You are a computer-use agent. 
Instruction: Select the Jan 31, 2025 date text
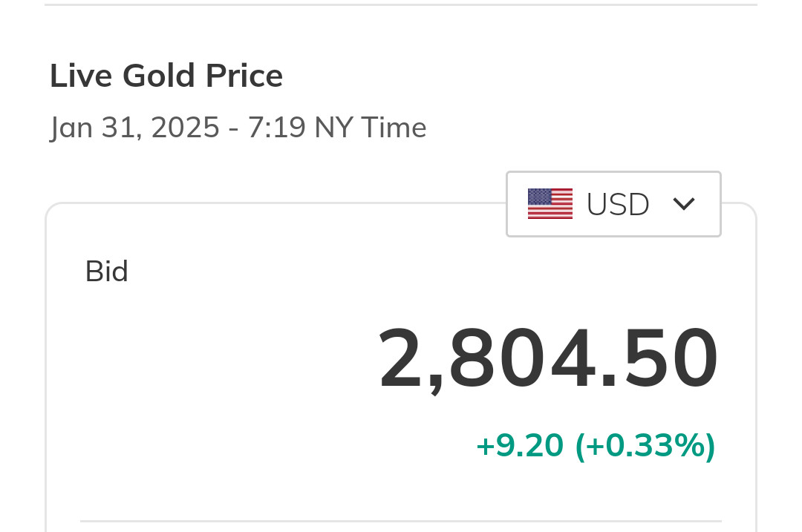(x=134, y=128)
